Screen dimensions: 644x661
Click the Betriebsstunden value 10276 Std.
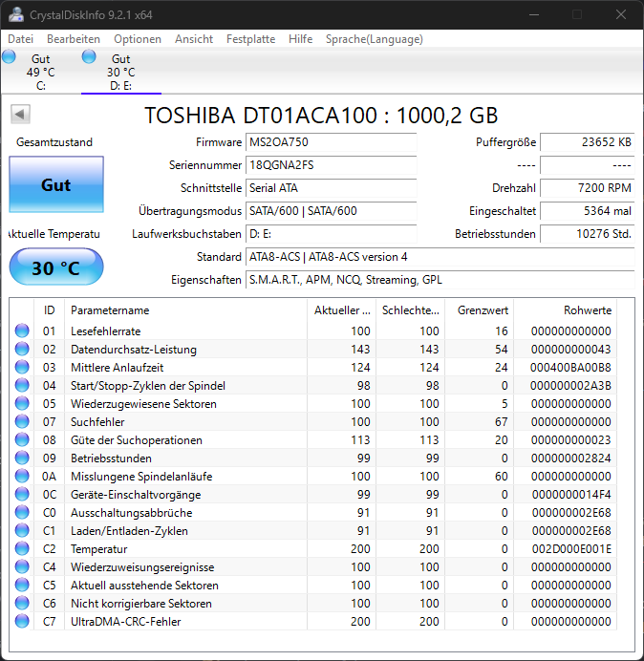587,234
